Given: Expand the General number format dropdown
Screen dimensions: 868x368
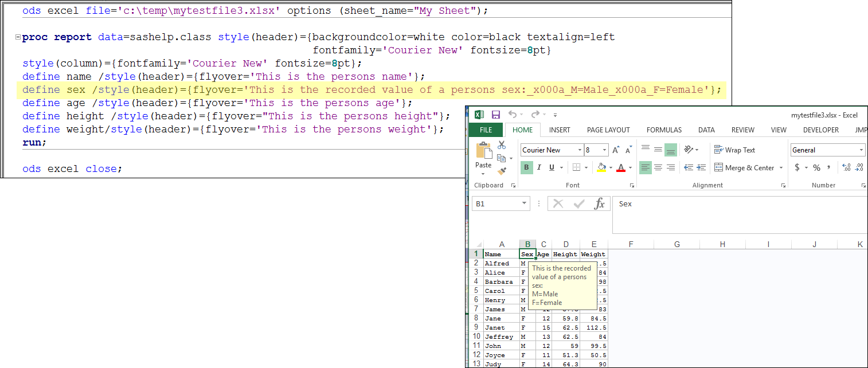Looking at the screenshot, I should coord(861,150).
